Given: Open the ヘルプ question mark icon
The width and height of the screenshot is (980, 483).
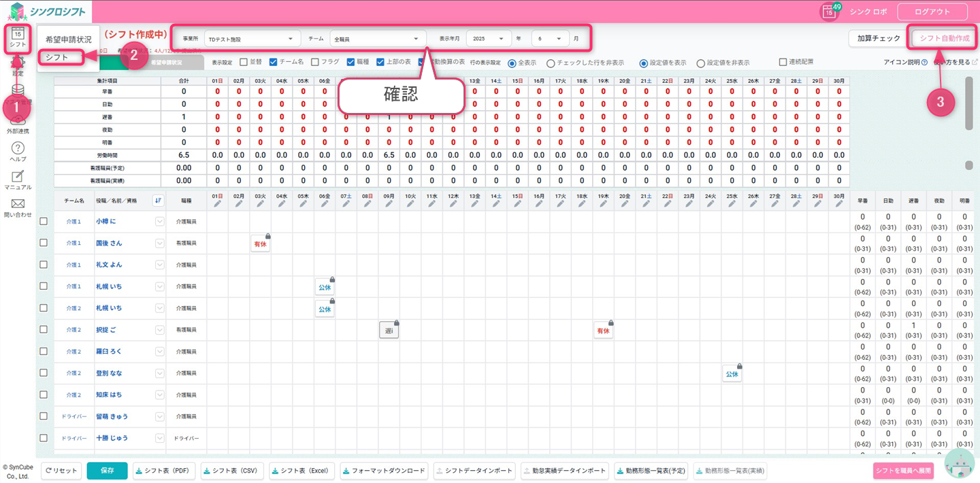Looking at the screenshot, I should (18, 148).
